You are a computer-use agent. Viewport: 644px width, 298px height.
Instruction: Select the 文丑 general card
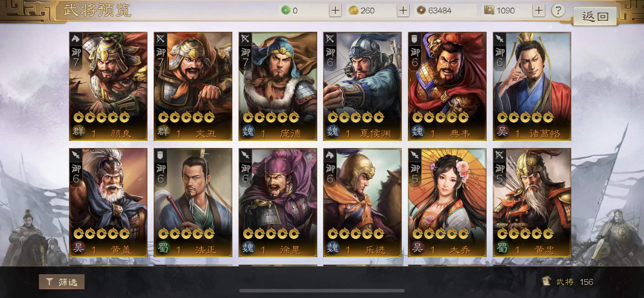coord(193,86)
